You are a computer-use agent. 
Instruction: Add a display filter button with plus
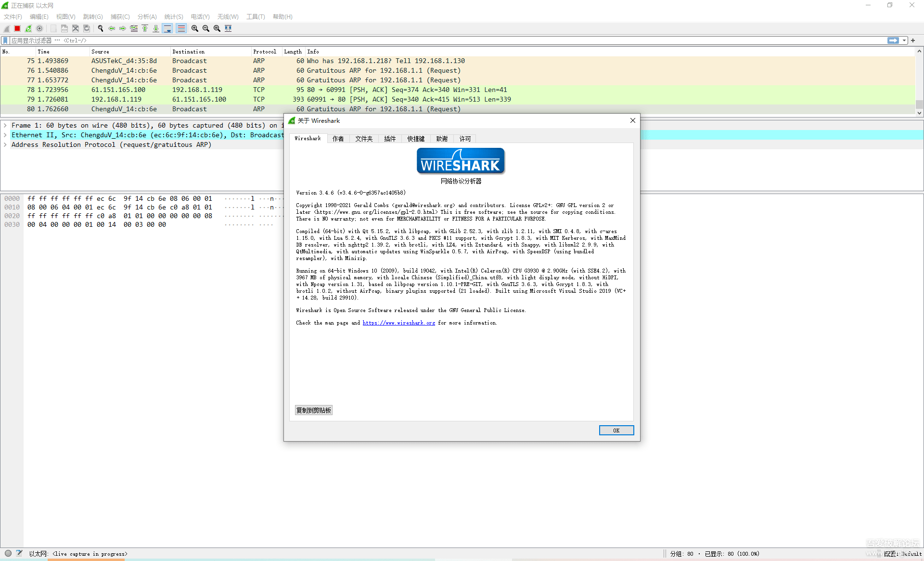[913, 40]
